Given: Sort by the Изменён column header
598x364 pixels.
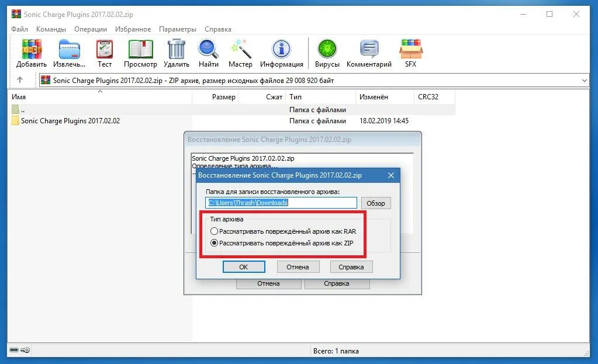Looking at the screenshot, I should point(385,97).
